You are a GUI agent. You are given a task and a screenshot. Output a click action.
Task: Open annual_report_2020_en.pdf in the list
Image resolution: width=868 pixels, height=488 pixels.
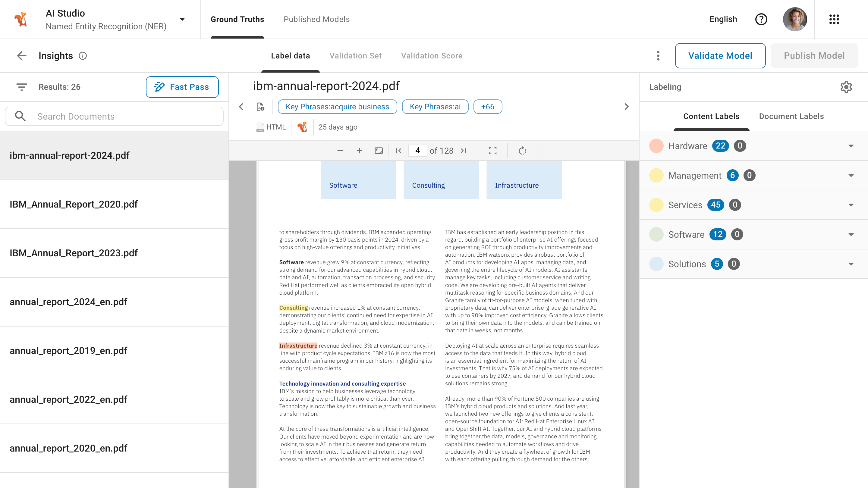click(x=114, y=449)
